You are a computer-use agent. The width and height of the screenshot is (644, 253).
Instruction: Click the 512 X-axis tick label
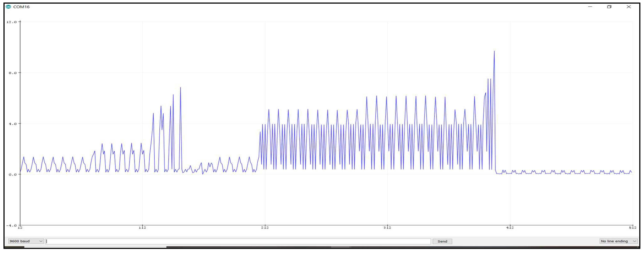pyautogui.click(x=632, y=227)
